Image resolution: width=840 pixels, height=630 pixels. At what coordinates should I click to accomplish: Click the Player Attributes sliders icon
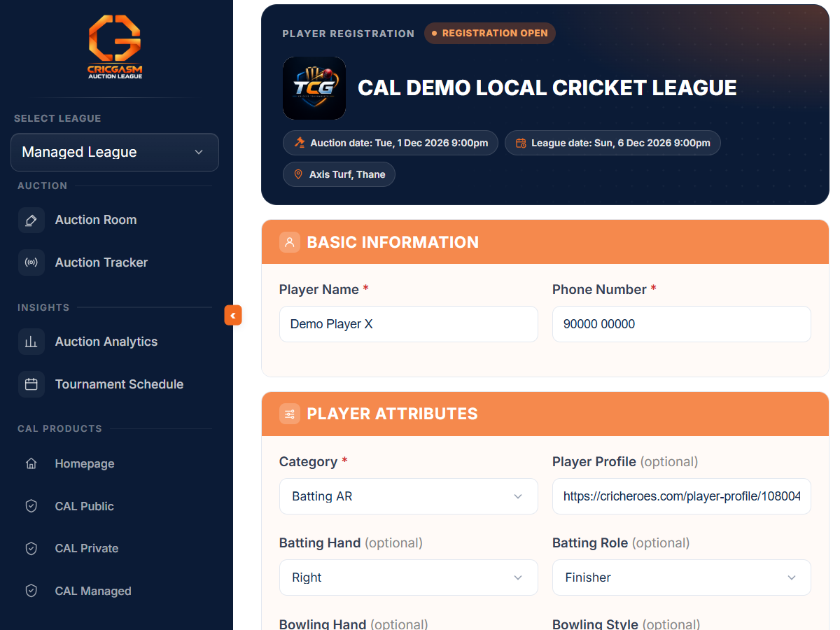290,414
